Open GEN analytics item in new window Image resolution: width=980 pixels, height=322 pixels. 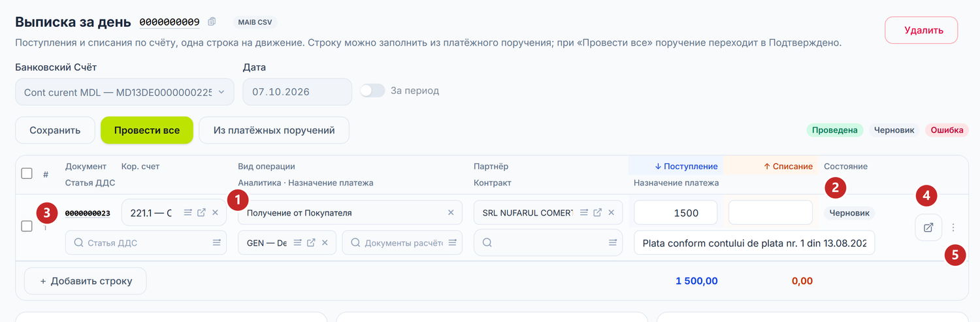point(311,242)
